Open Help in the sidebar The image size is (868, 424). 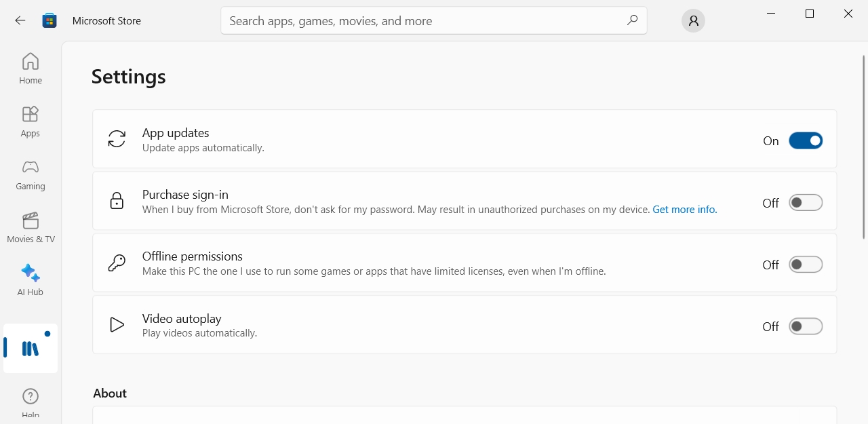[31, 403]
